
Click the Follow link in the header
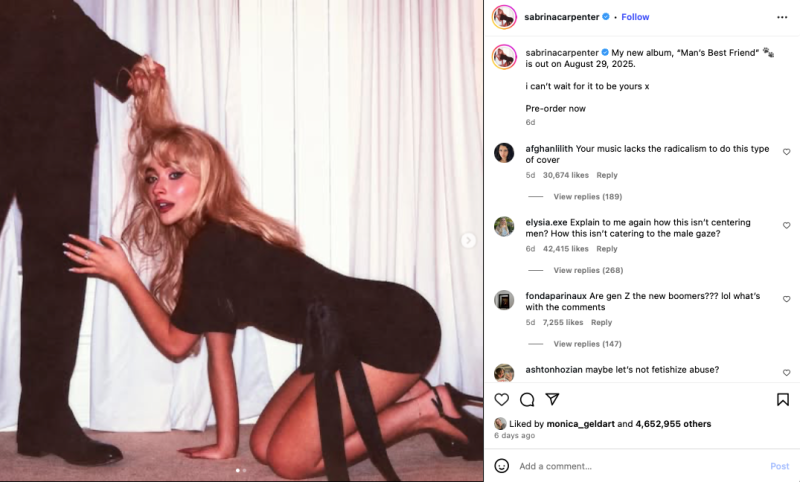pyautogui.click(x=635, y=17)
